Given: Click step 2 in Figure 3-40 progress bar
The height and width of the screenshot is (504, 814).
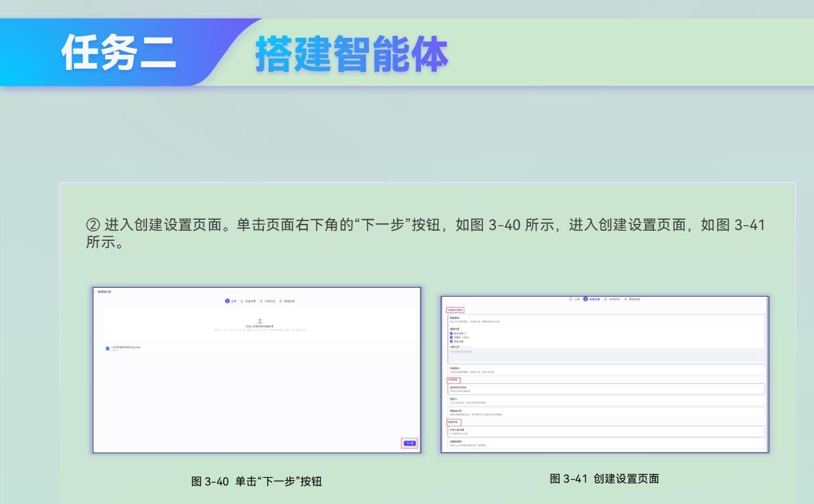Looking at the screenshot, I should [x=247, y=301].
